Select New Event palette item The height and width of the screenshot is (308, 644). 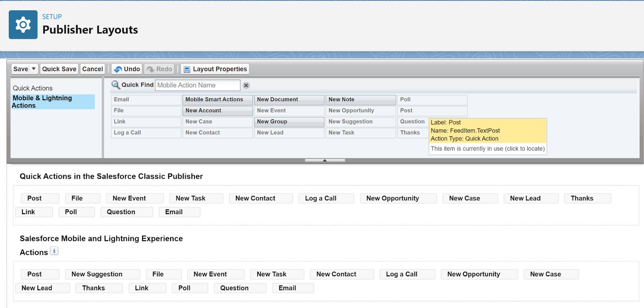pos(289,111)
